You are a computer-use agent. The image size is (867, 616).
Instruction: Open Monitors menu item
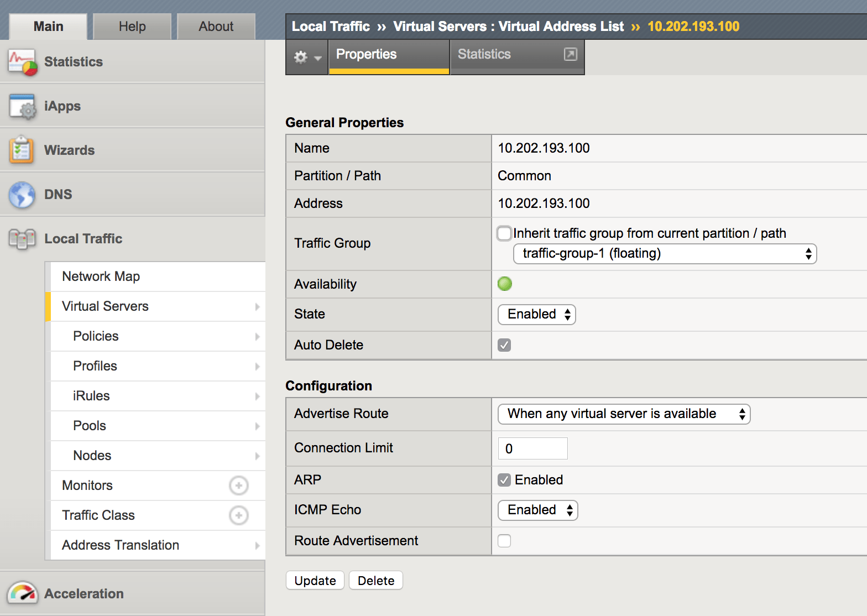[x=158, y=486]
